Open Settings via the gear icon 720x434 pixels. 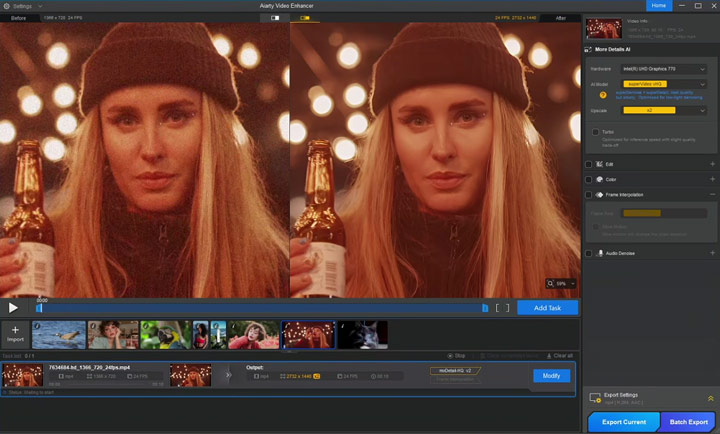pyautogui.click(x=6, y=6)
